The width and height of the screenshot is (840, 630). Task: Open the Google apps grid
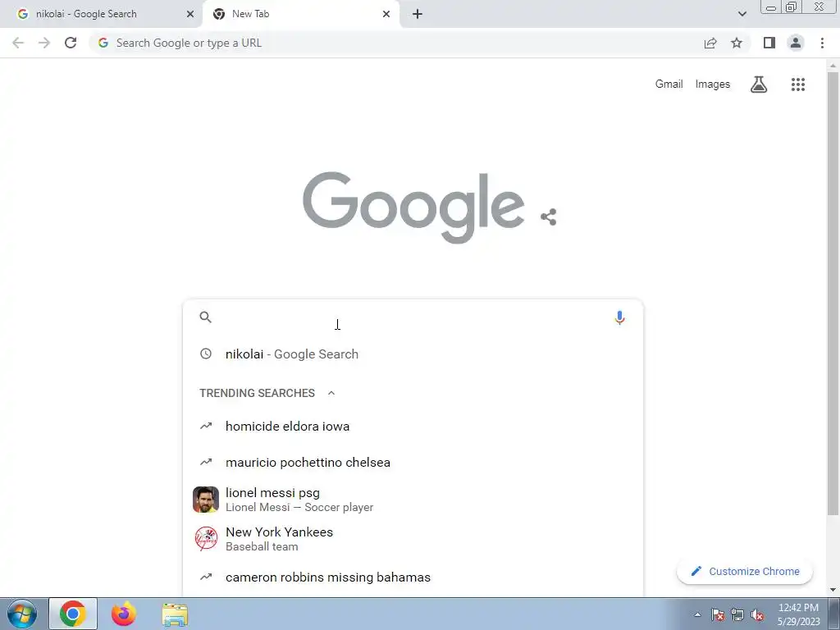click(797, 84)
